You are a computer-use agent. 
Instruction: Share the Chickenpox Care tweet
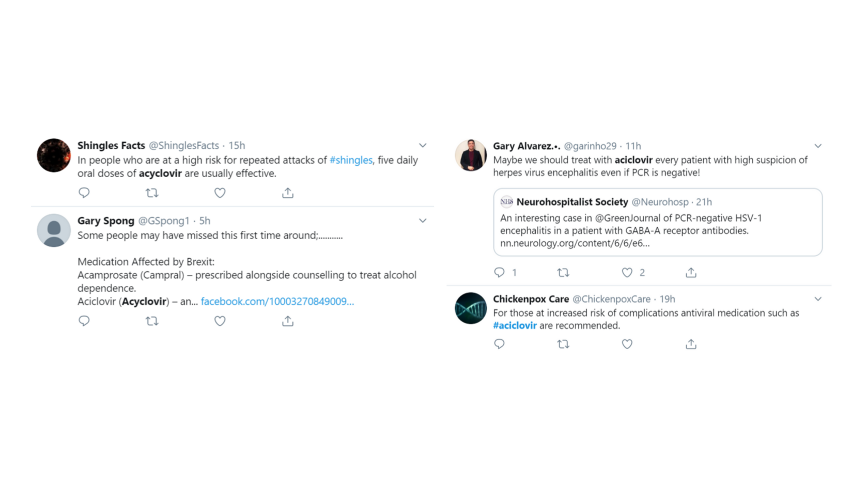[691, 343]
